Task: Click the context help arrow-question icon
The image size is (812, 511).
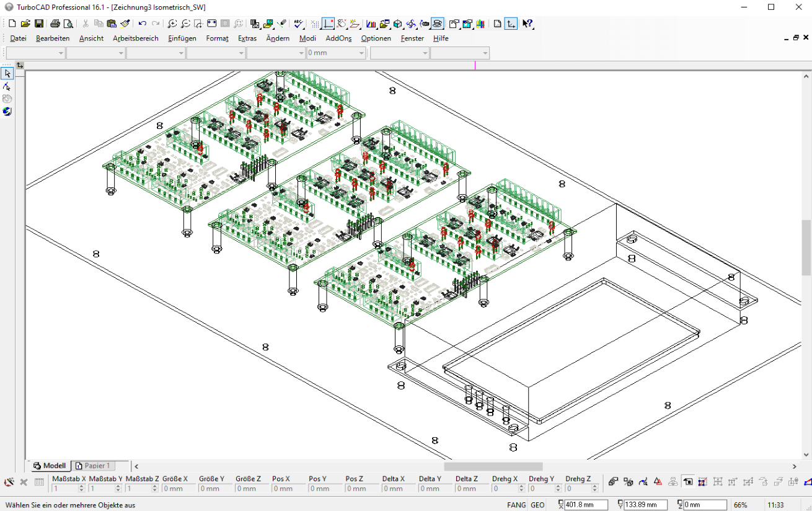Action: [x=527, y=24]
